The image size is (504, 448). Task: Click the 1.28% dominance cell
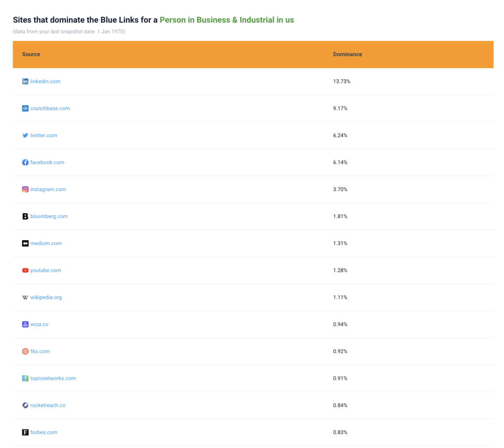click(x=340, y=270)
